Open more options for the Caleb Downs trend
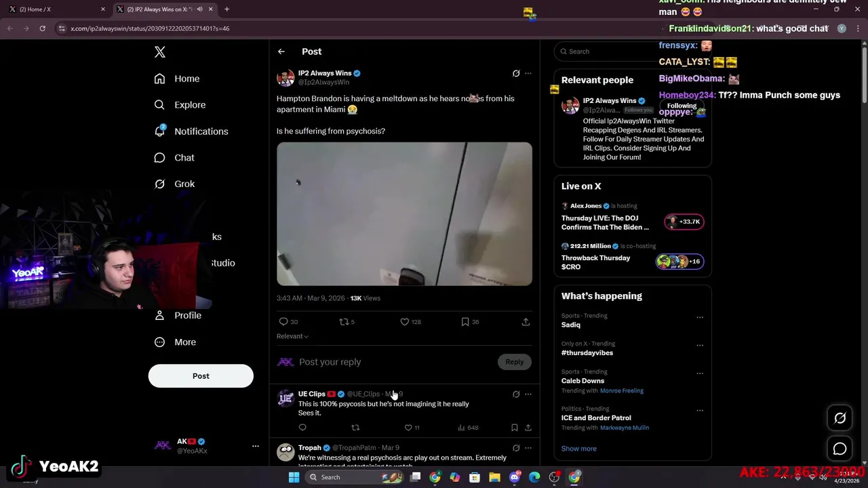The height and width of the screenshot is (488, 868). tap(700, 373)
